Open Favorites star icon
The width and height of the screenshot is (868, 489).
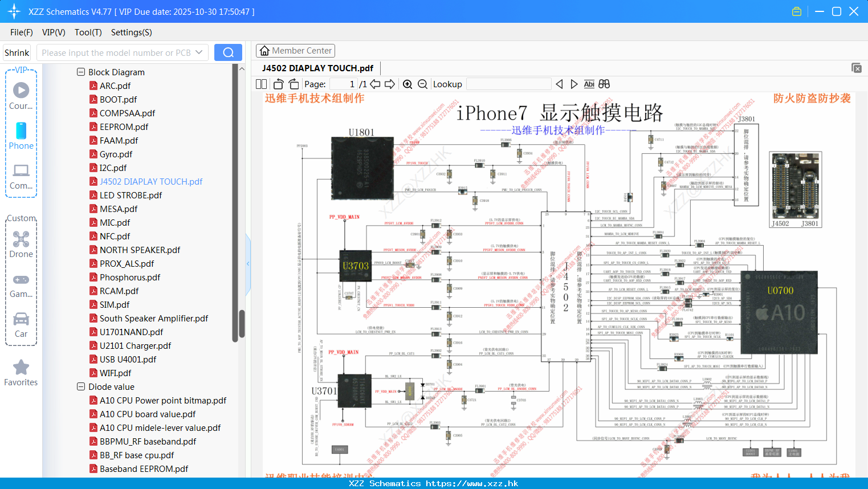21,367
